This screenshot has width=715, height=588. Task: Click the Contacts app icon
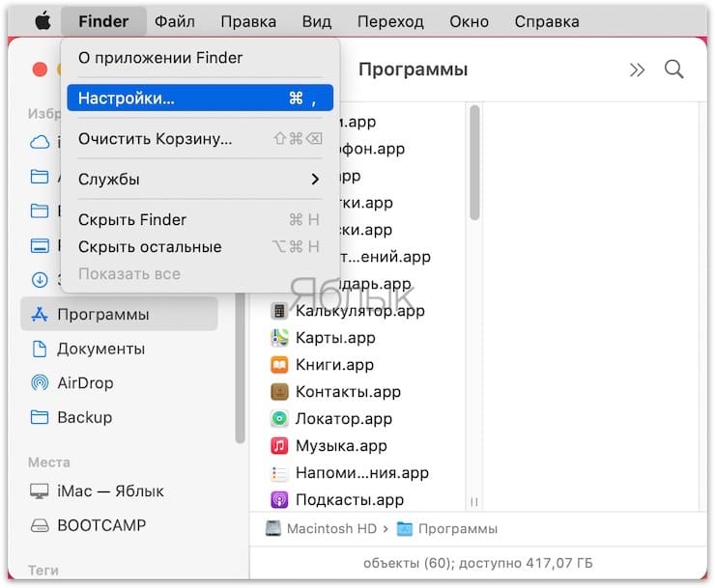279,392
